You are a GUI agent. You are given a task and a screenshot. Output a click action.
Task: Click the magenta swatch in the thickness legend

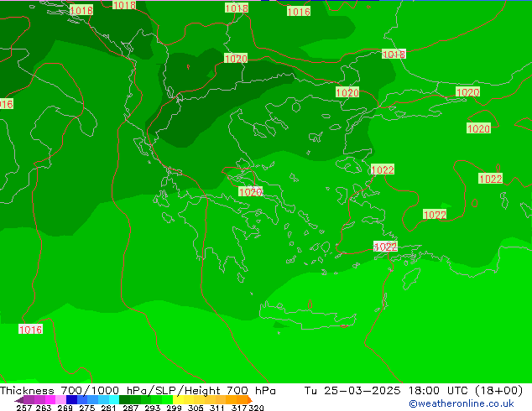click(50, 399)
